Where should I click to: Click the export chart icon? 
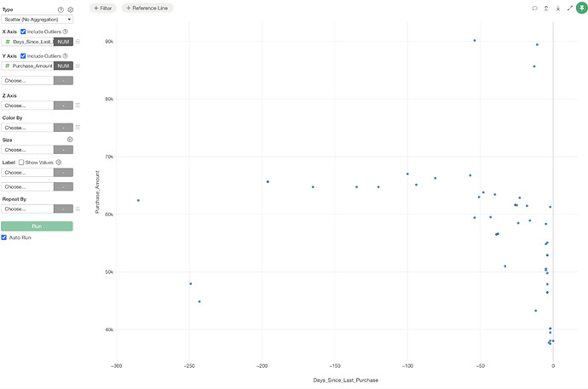[545, 8]
